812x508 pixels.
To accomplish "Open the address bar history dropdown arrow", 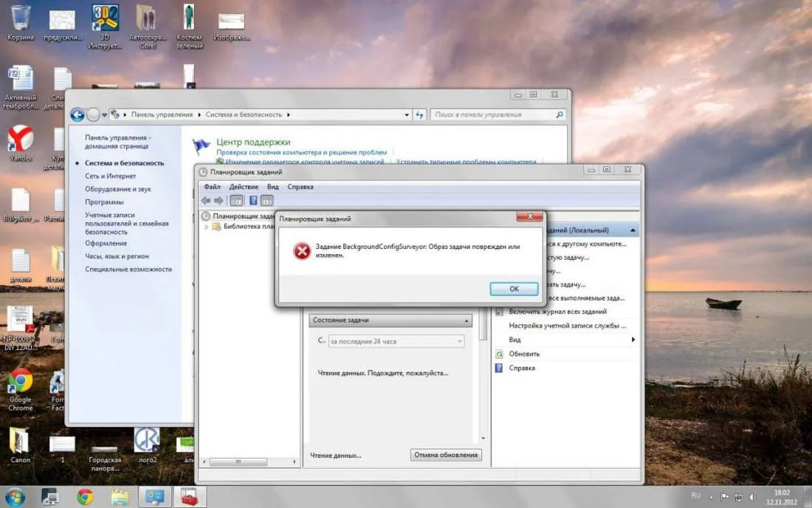I will point(407,115).
